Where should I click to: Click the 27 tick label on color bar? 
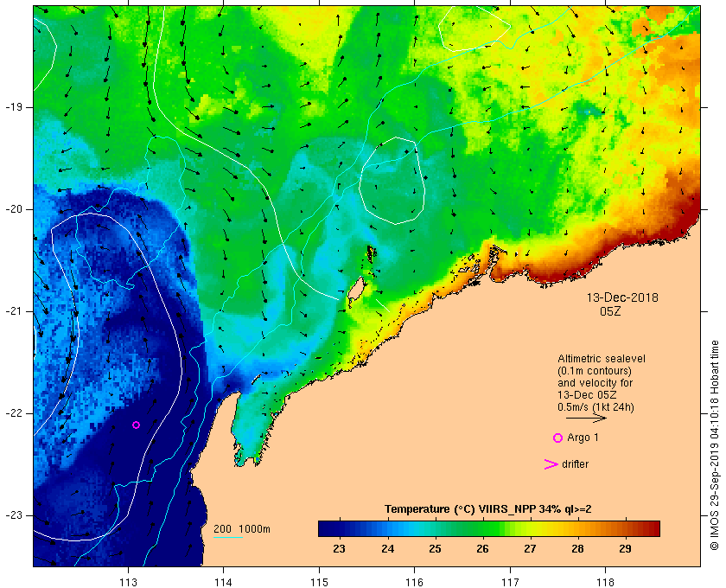[530, 549]
